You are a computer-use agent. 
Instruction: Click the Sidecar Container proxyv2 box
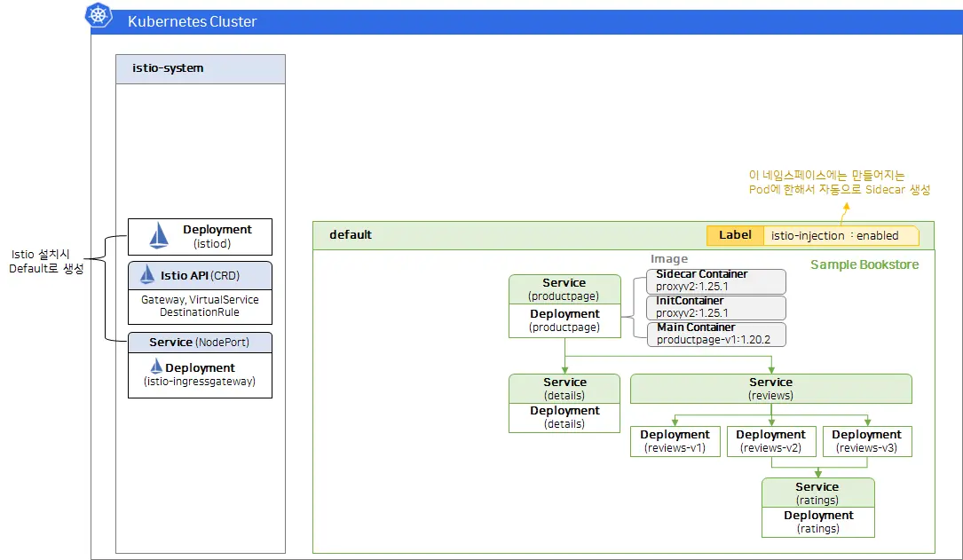tap(715, 281)
